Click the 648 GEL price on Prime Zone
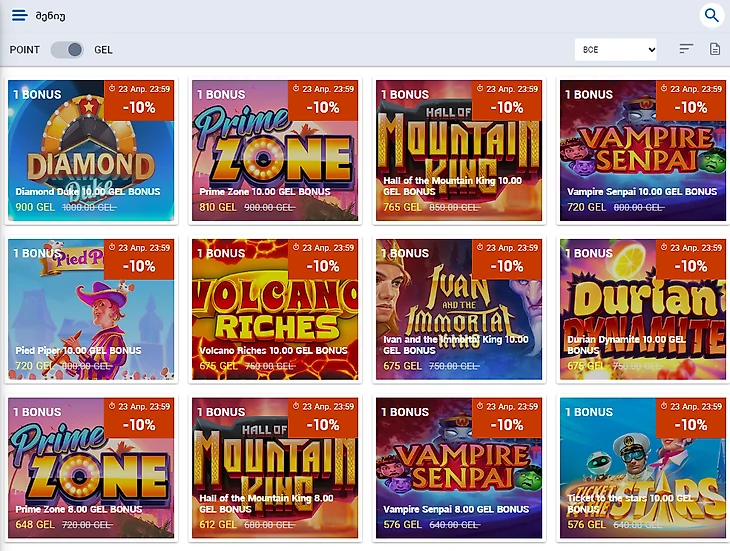Viewport: 730px width, 551px height. click(35, 524)
